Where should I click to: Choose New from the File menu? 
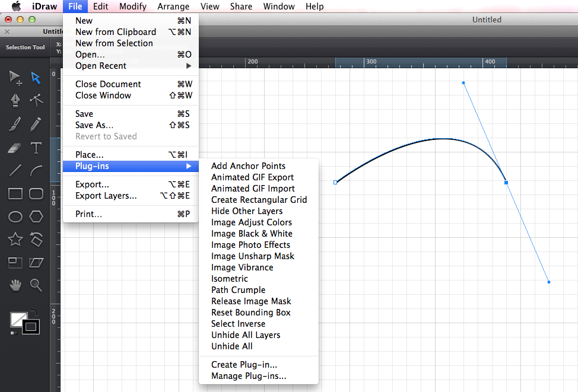coord(131,21)
